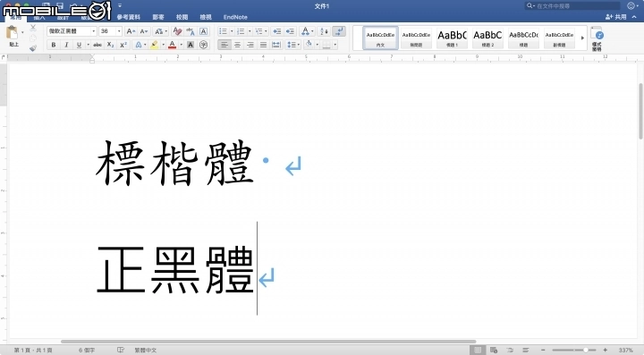The width and height of the screenshot is (644, 355).
Task: Open the Review ribbon tab
Action: [182, 17]
